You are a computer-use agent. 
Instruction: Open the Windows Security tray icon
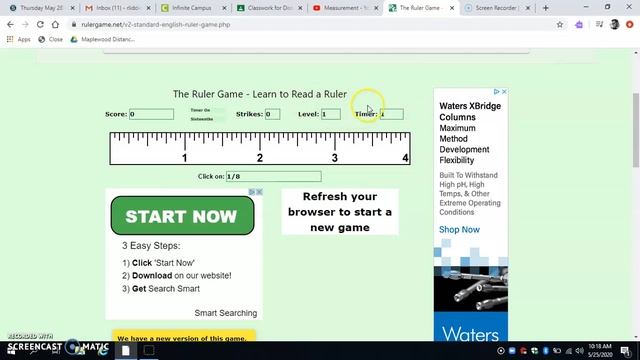(534, 351)
